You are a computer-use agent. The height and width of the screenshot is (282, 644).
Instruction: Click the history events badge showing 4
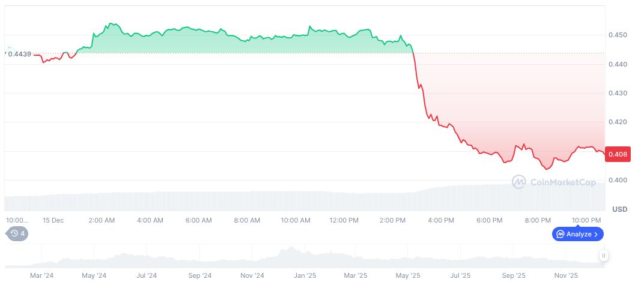pyautogui.click(x=17, y=233)
